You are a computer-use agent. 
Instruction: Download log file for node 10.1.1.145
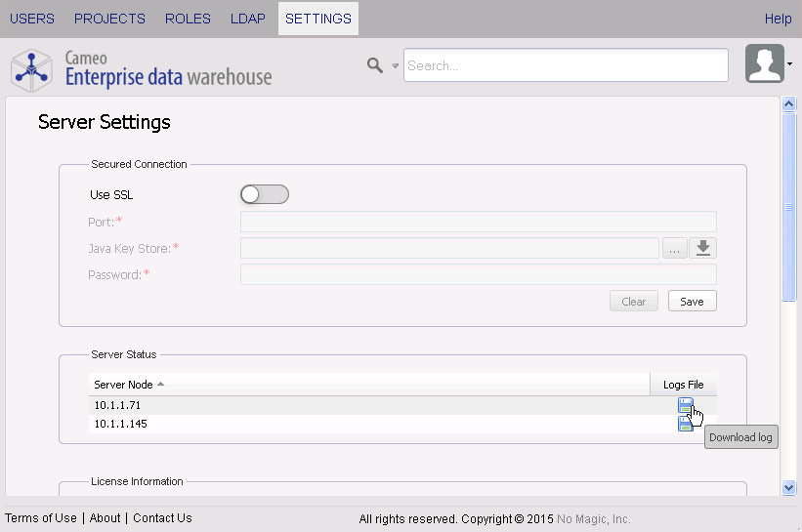[x=685, y=425]
